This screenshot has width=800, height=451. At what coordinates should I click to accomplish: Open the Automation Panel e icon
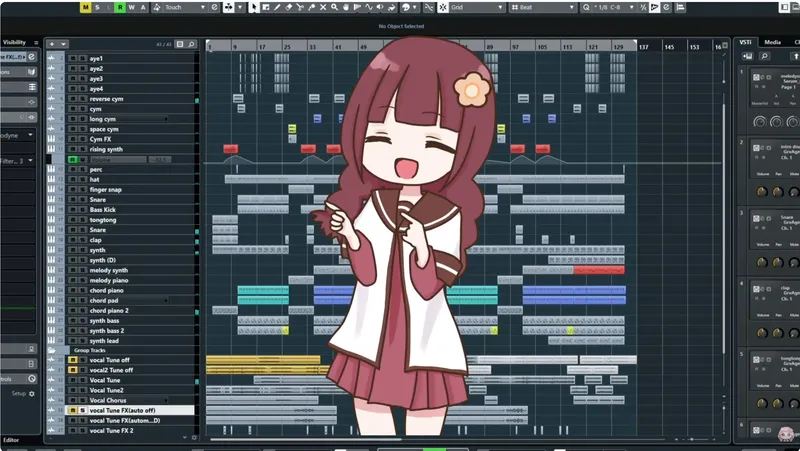coord(214,7)
